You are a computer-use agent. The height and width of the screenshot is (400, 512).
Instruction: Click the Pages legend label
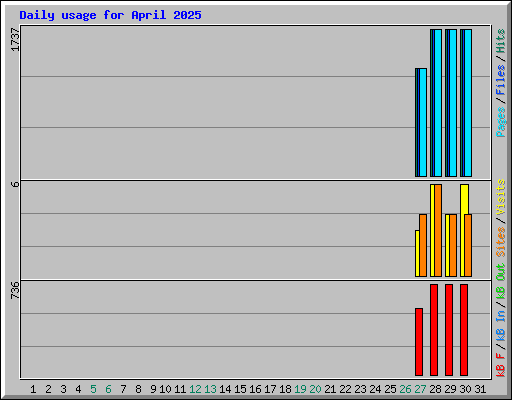point(501,122)
